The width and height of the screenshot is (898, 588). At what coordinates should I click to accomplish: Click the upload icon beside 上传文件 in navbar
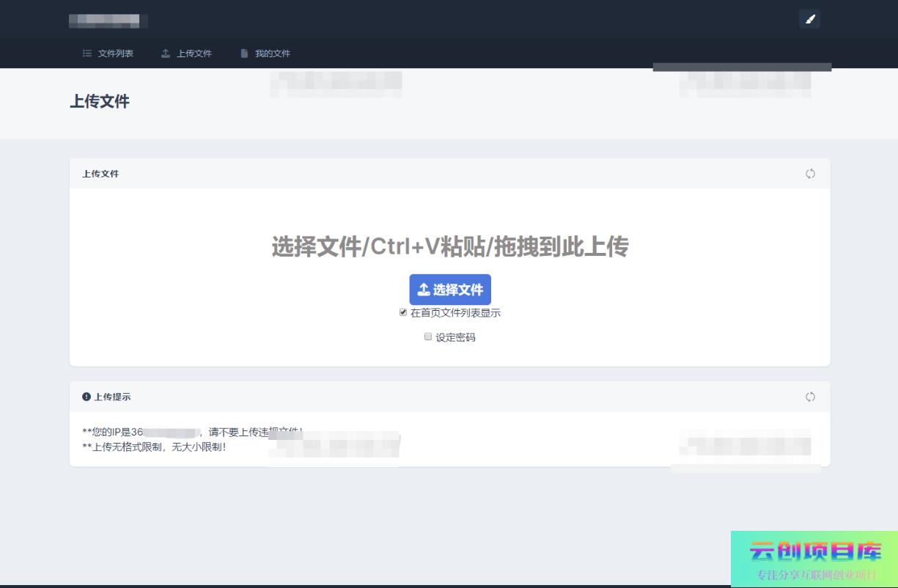tap(166, 54)
